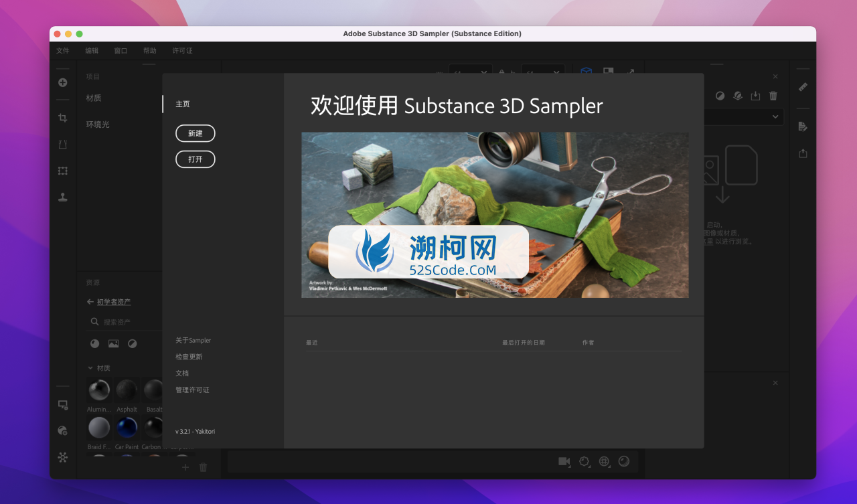Filter assets by material sphere icon

(x=94, y=343)
